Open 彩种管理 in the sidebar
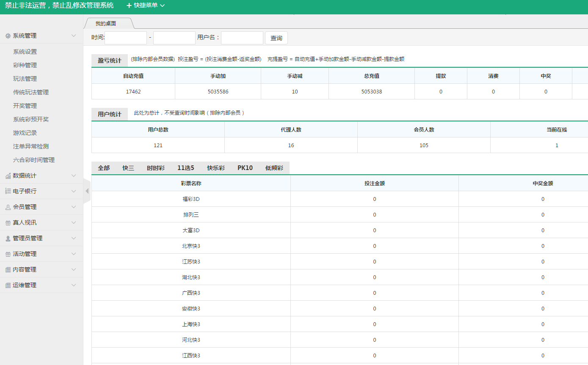Viewport: 588px width, 365px height. pos(25,65)
